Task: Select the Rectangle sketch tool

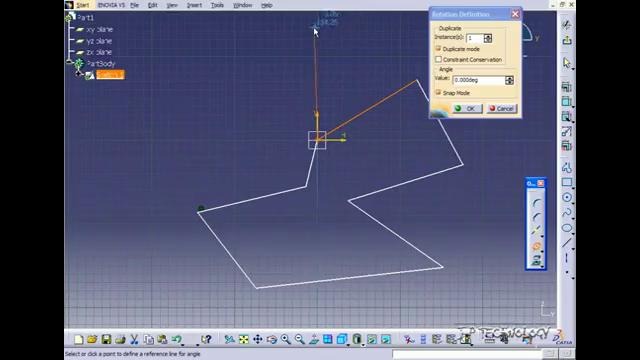Action: coord(567,182)
